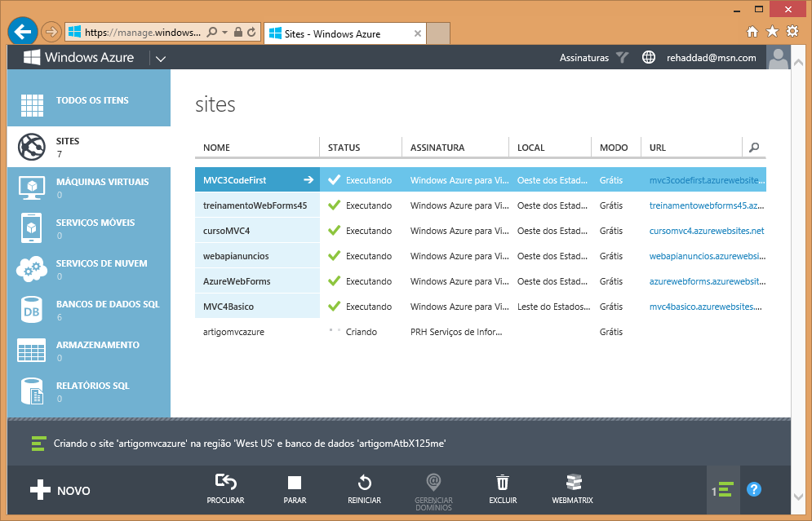Sort by the NOME column header
Image resolution: width=812 pixels, height=521 pixels.
click(x=216, y=148)
